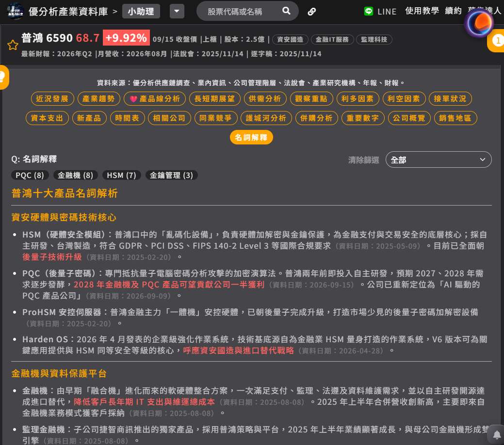Open the glowing orb assistant icon
The image size is (504, 445).
point(479,23)
